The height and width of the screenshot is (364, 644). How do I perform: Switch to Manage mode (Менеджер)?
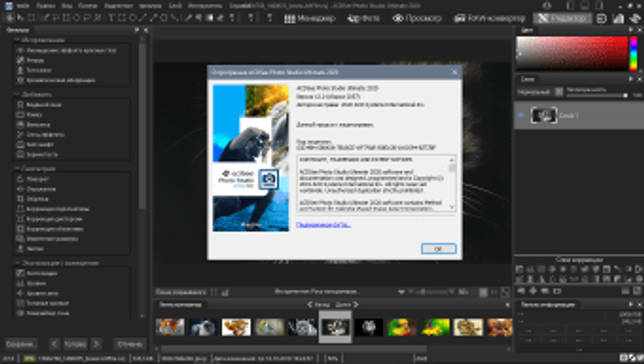click(x=310, y=18)
